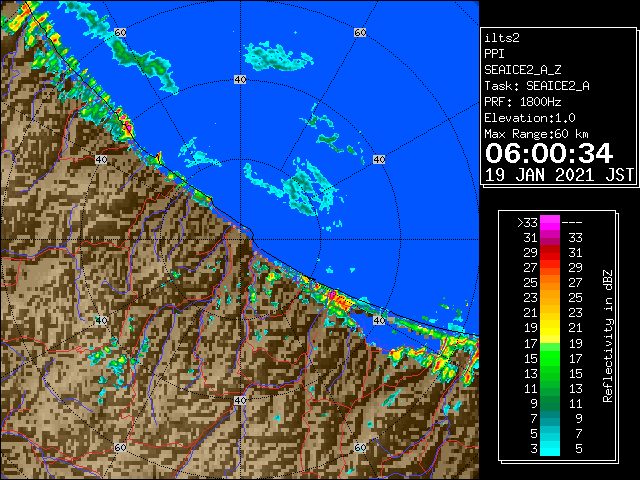Pick the bright green band in color scale
The width and height of the screenshot is (640, 480).
coord(550,358)
